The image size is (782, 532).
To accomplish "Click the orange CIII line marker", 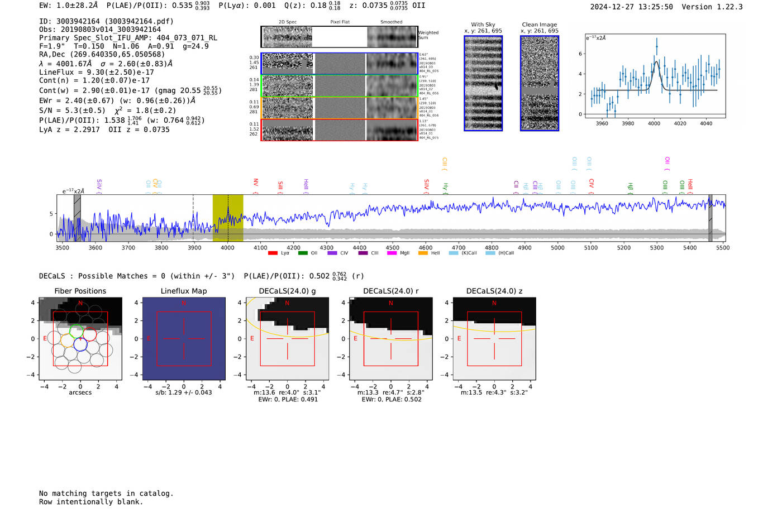I will click(x=445, y=164).
